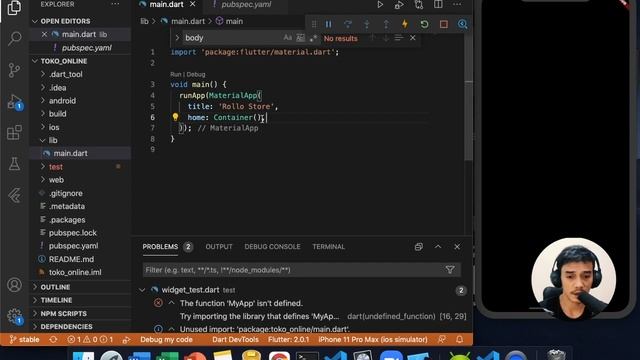The image size is (640, 360).
Task: Toggle Use Regular Expression in find
Action: tap(313, 38)
